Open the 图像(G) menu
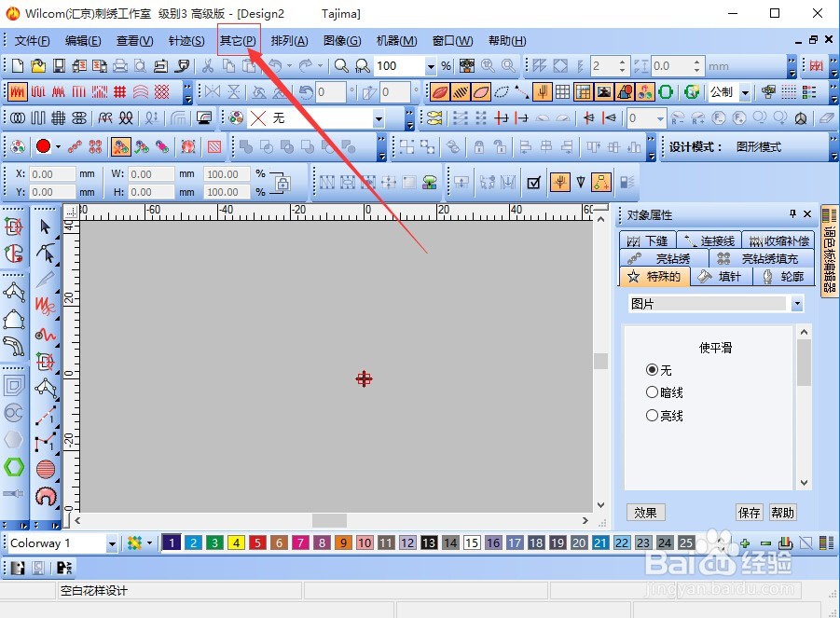The image size is (840, 618). 342,41
